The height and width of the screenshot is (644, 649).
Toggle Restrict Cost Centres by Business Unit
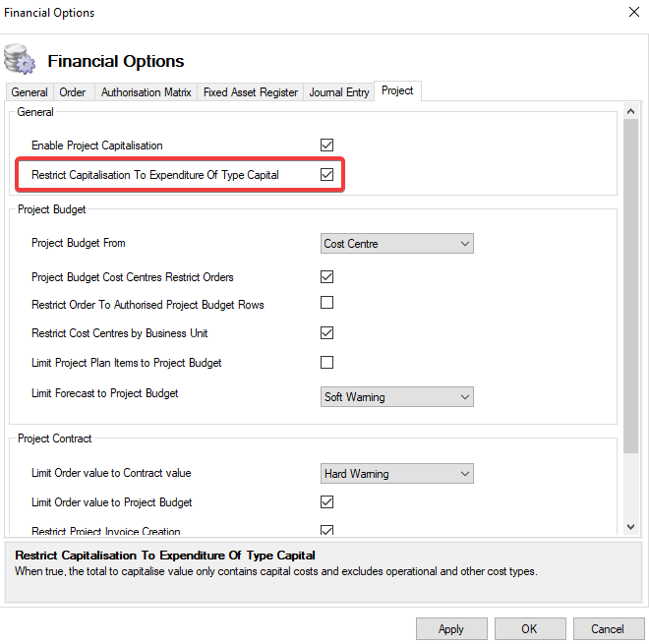coord(327,333)
